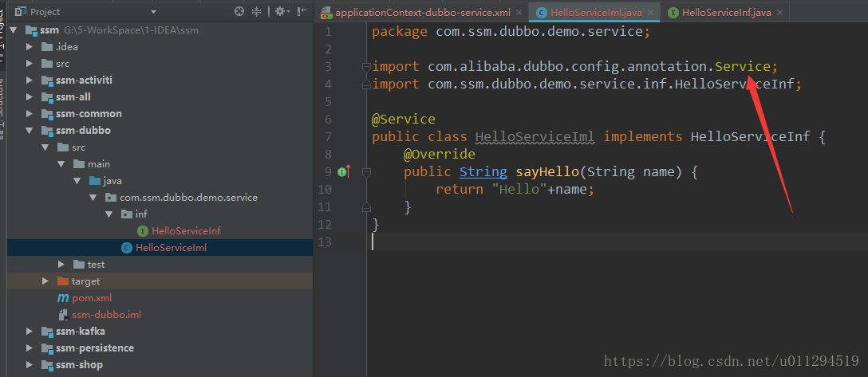Collapse the inf package

click(108, 214)
